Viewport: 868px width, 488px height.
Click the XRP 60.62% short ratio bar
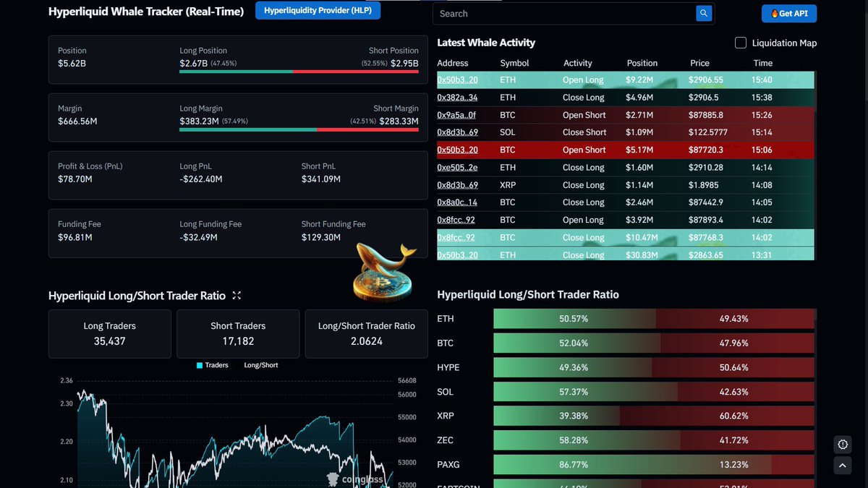pos(717,416)
